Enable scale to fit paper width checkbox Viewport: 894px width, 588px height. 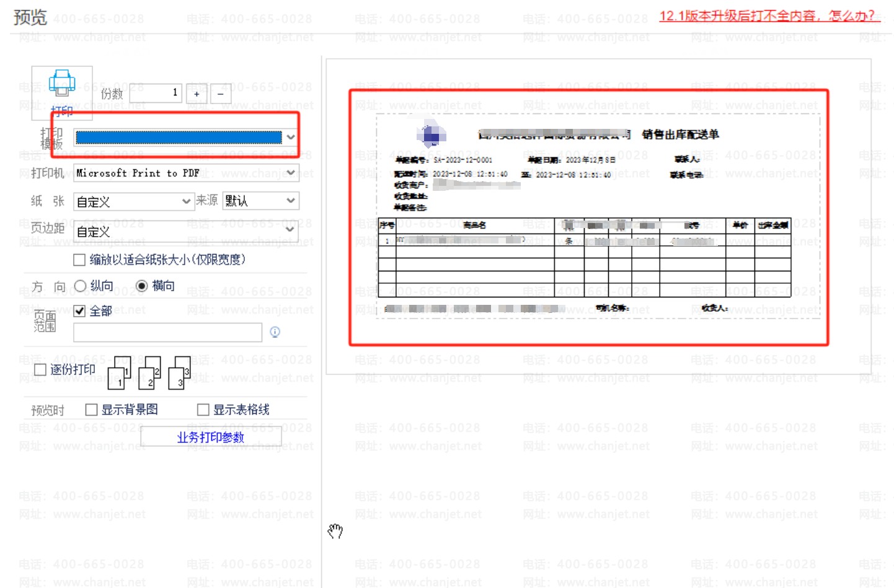coord(79,260)
